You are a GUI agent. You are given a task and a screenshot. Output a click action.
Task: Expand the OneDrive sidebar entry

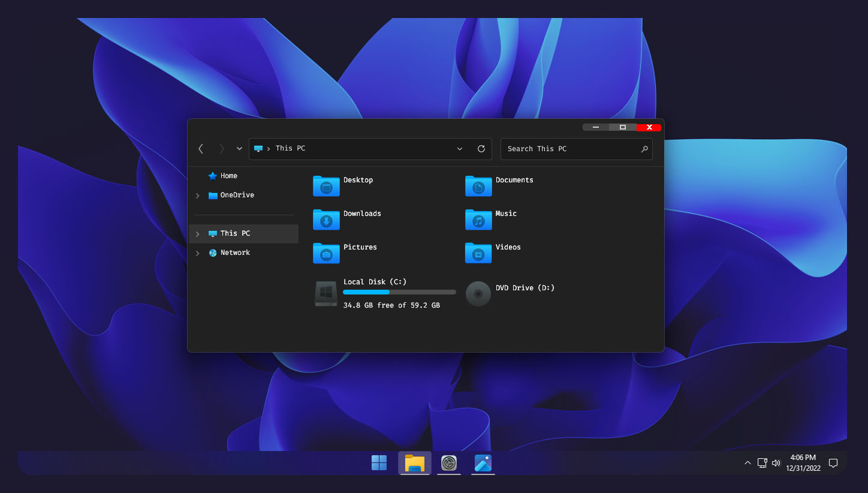tap(198, 196)
